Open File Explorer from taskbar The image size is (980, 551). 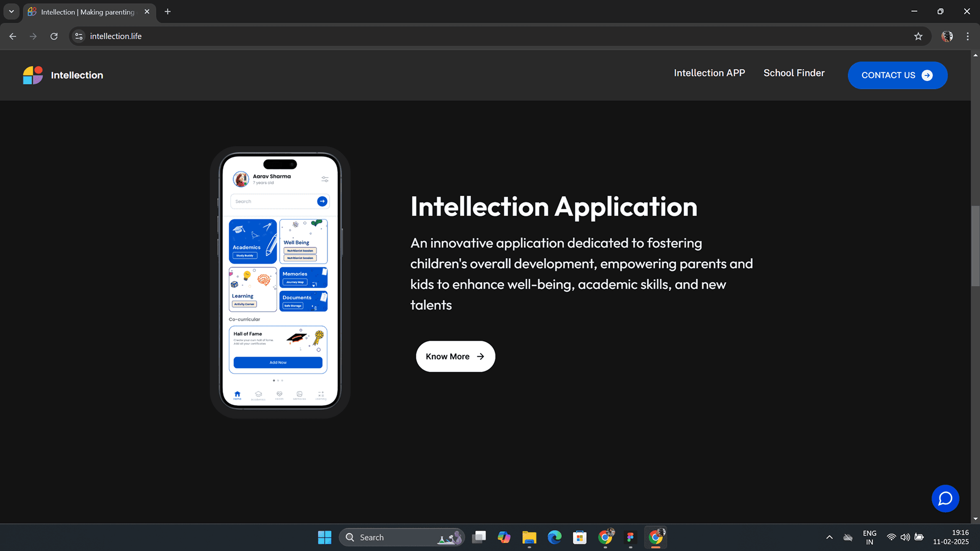[x=529, y=537]
